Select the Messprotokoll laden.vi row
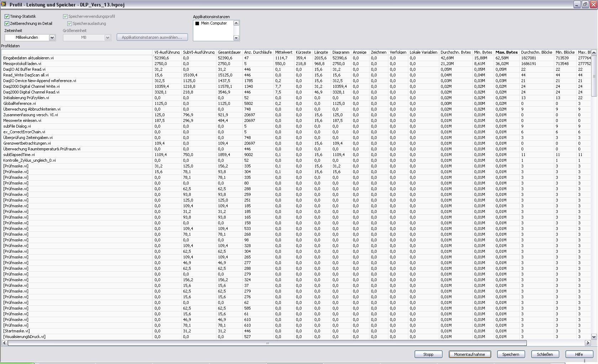The width and height of the screenshot is (598, 364). tap(296, 64)
